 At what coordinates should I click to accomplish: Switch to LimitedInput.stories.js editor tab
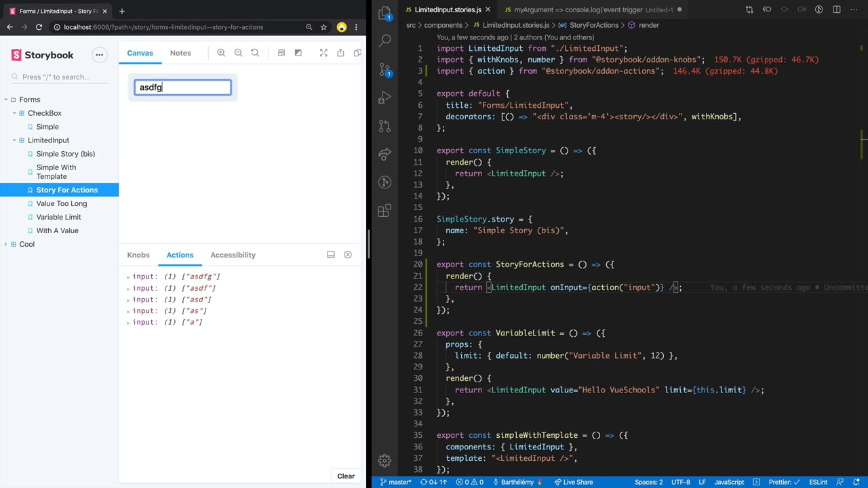pos(448,9)
